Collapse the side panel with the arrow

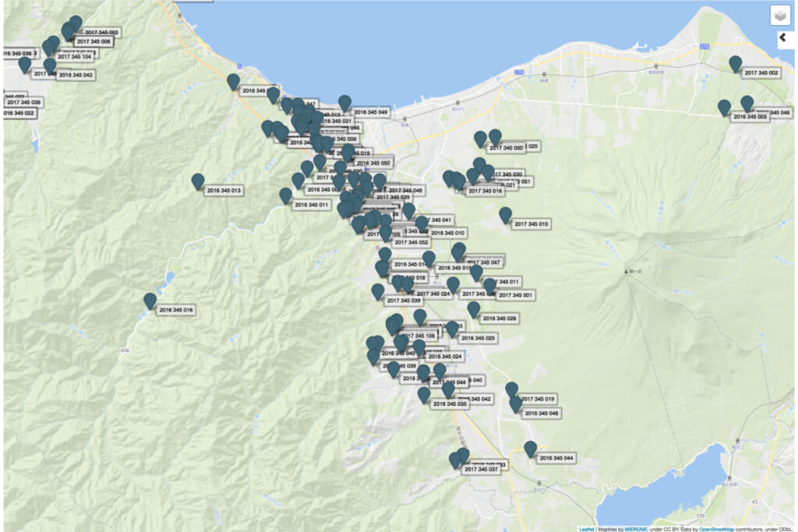tap(784, 37)
